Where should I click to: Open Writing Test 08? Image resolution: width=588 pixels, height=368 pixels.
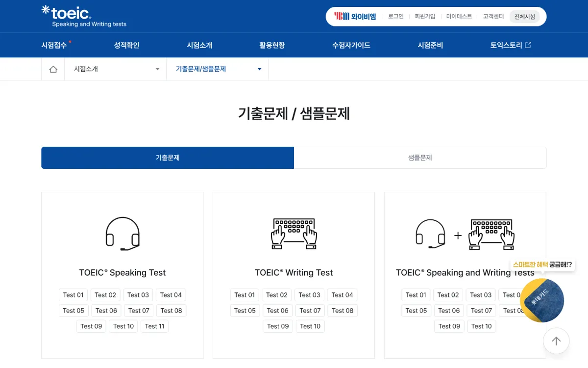(343, 311)
